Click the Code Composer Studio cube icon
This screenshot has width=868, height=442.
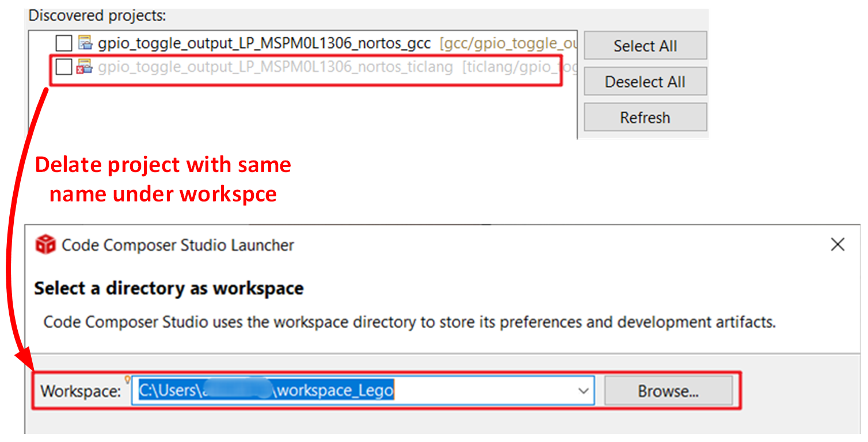[x=45, y=245]
